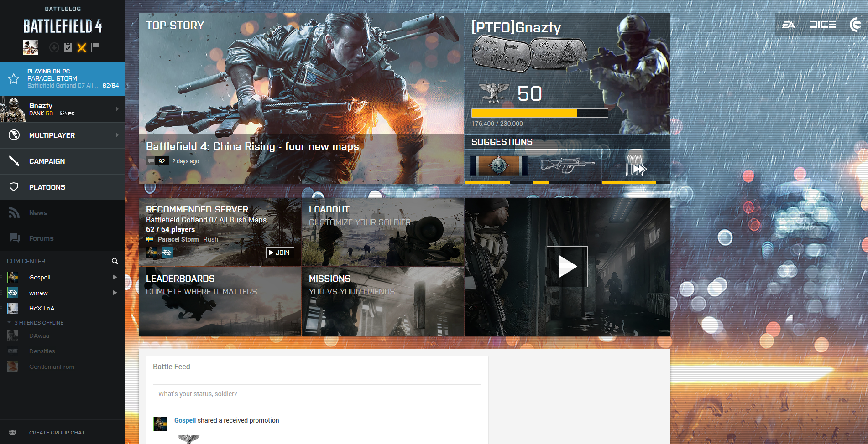The height and width of the screenshot is (444, 868).
Task: Collapse the 3 Friends Offline list
Action: (35, 323)
